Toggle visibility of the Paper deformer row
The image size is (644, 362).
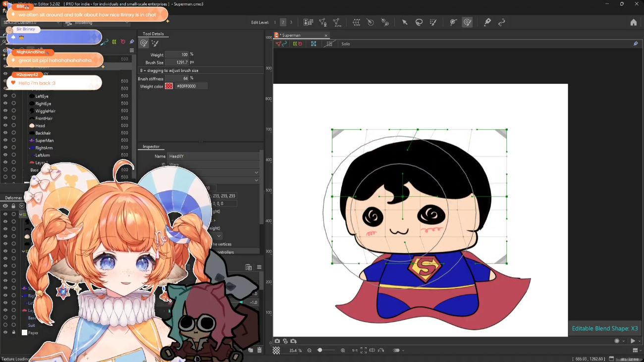point(5,333)
